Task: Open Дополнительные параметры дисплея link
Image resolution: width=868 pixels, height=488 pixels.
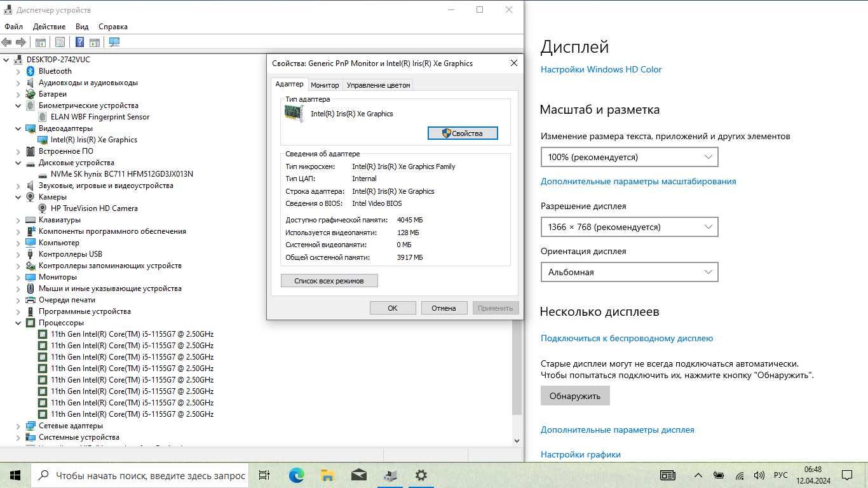Action: point(617,430)
